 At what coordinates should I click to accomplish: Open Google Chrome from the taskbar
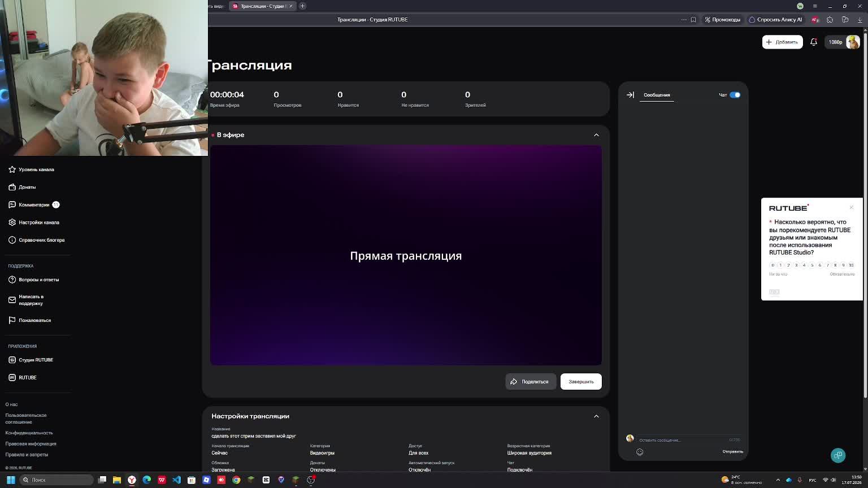coord(236,480)
